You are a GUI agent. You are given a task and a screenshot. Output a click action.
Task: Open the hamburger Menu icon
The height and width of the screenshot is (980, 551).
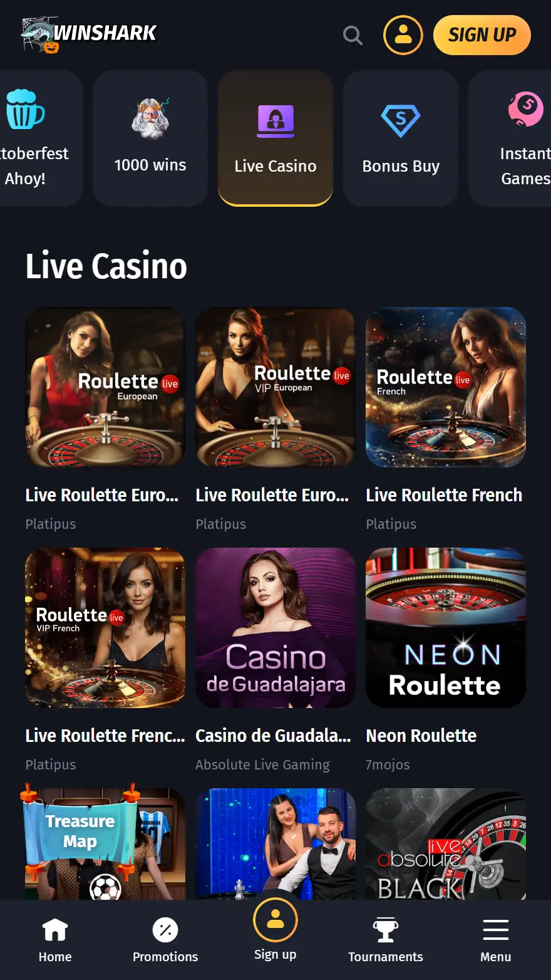pos(496,930)
